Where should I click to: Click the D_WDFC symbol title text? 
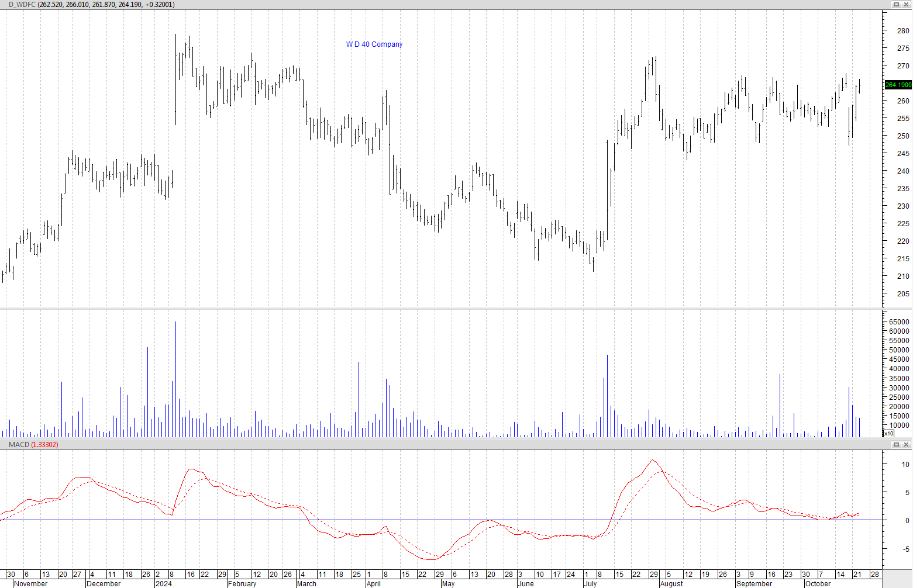click(22, 5)
